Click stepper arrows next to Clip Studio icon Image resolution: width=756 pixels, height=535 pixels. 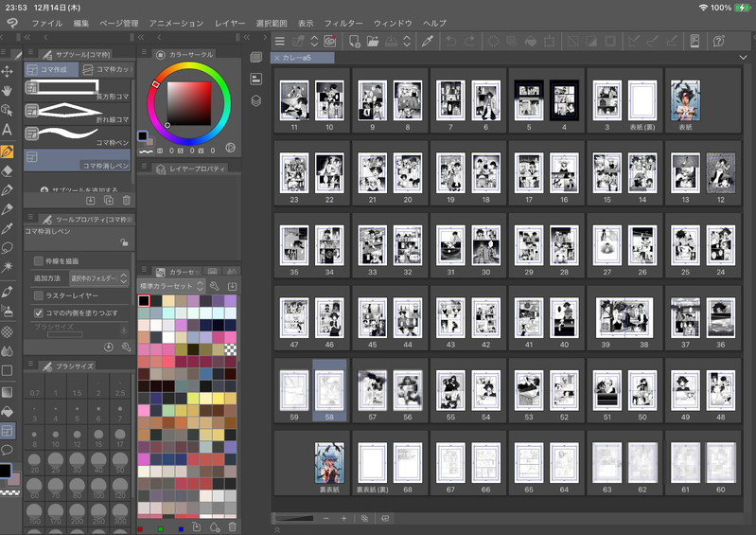coord(314,42)
